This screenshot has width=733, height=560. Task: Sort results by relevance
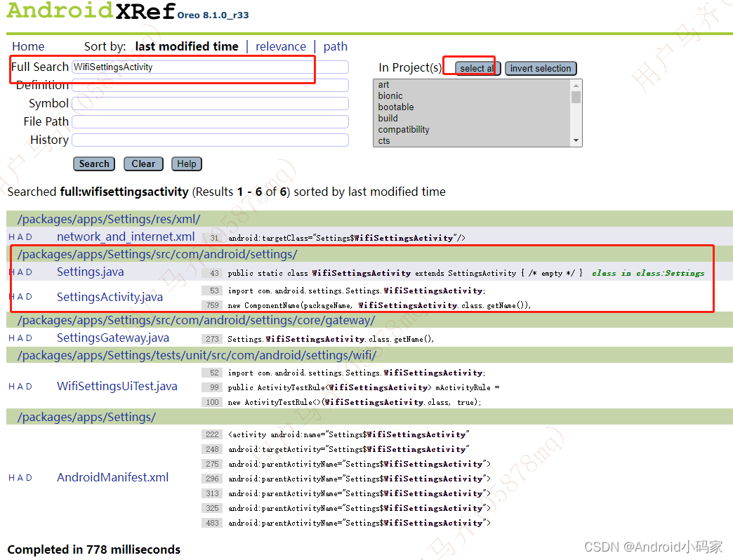(x=280, y=46)
